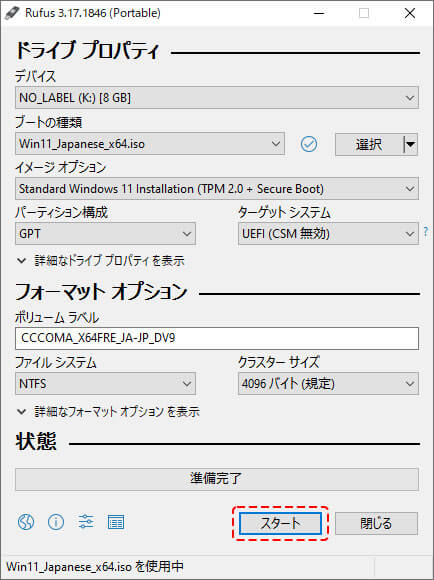Open the file system NTFS dropdown
This screenshot has height=580, width=434.
[105, 384]
